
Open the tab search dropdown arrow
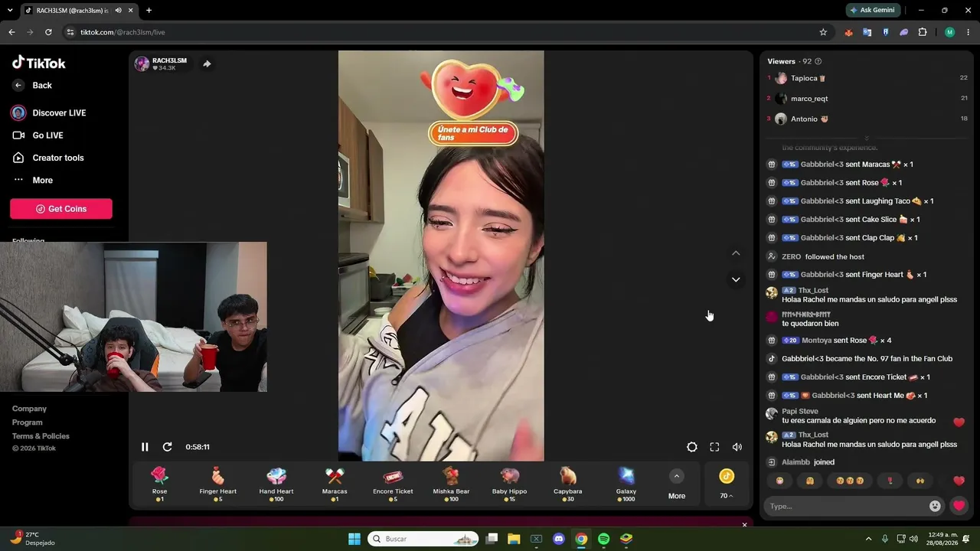(10, 10)
